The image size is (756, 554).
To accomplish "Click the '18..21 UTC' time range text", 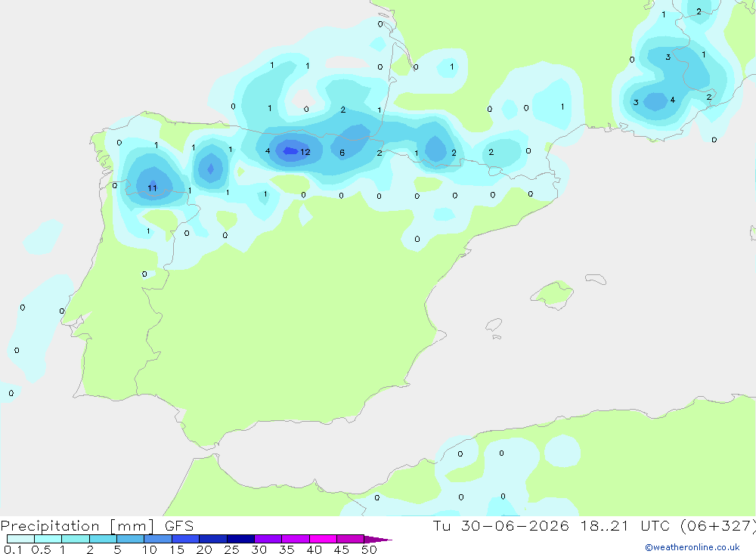I will pos(625,525).
